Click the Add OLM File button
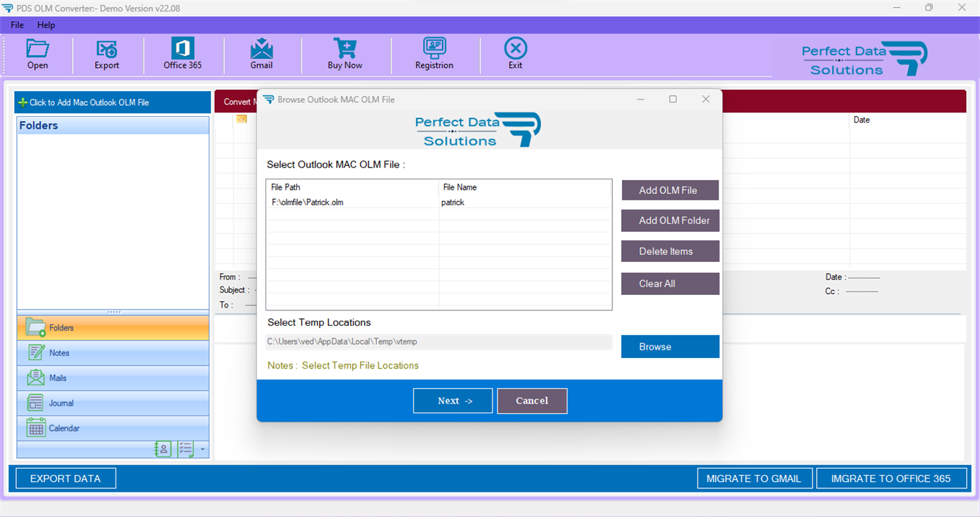Image resolution: width=980 pixels, height=517 pixels. [670, 190]
